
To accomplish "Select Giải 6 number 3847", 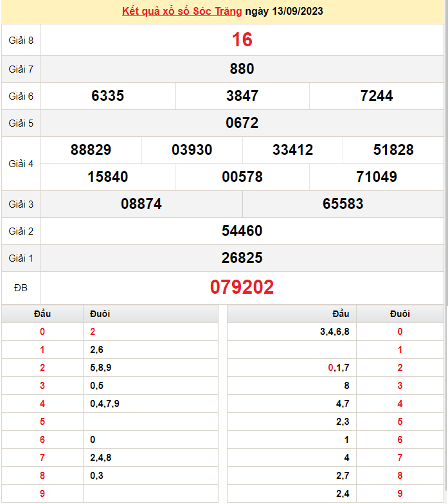I will (242, 96).
